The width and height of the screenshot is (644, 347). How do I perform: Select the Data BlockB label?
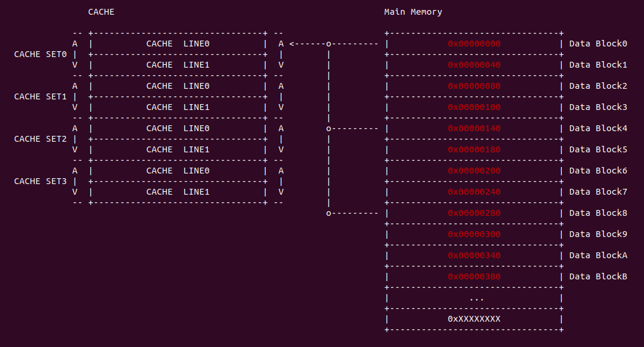click(x=598, y=276)
